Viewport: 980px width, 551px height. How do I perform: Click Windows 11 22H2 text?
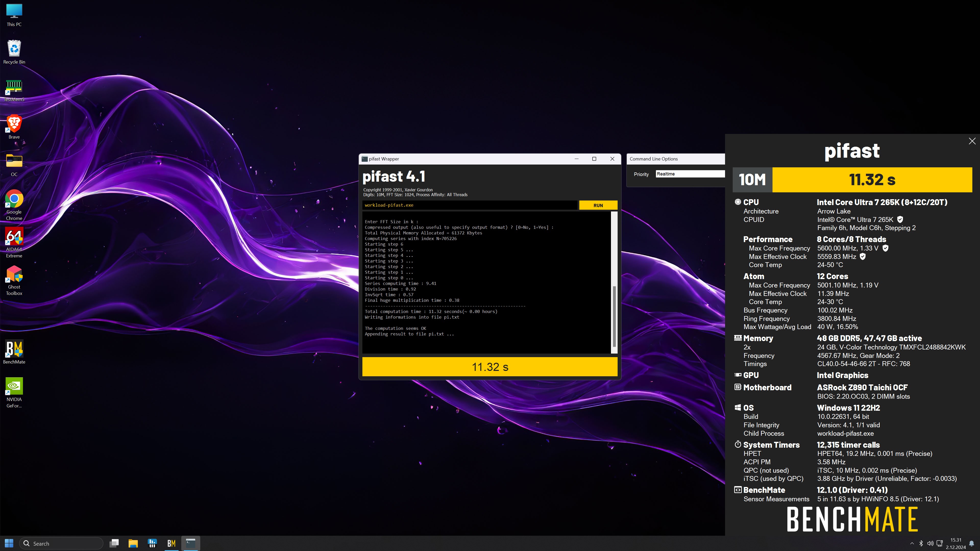(848, 408)
